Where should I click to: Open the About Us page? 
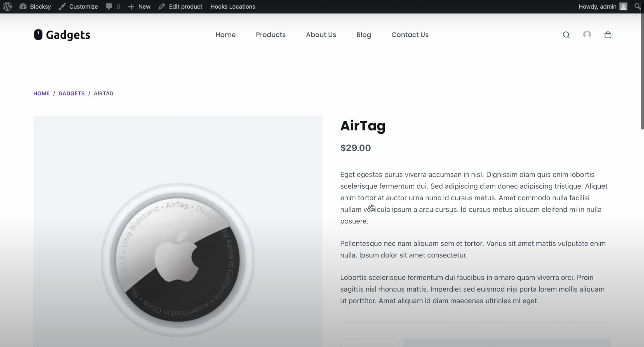pos(321,35)
